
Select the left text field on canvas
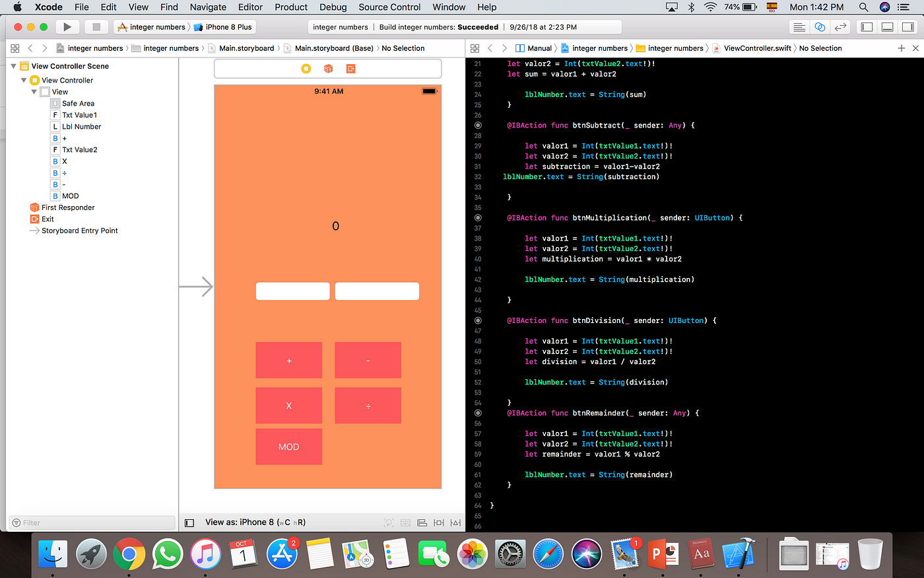[x=293, y=291]
